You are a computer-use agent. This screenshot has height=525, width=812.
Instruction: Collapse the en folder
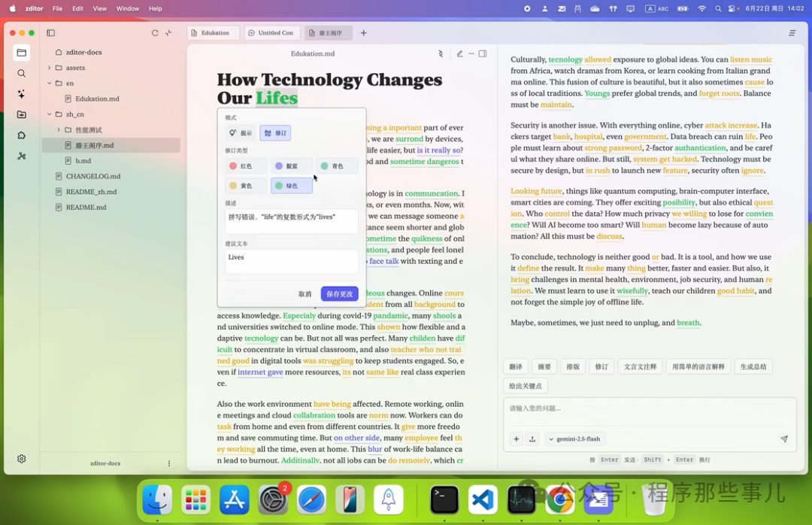point(50,83)
